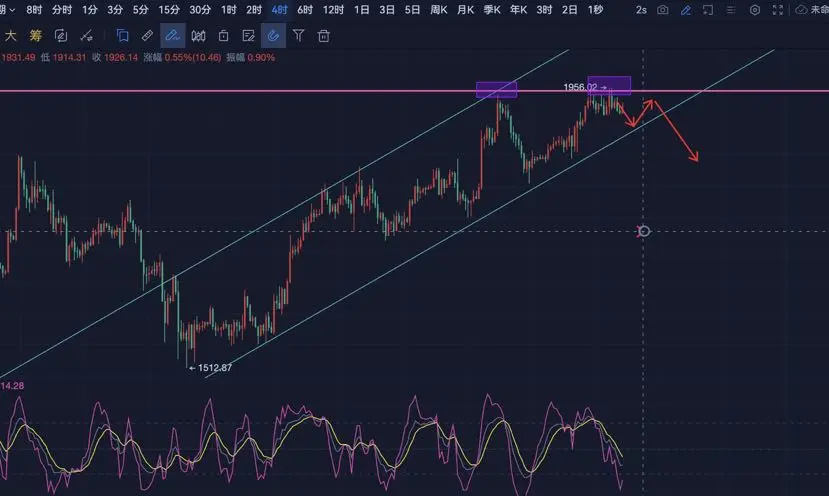Select the active 4时 timeframe
This screenshot has width=829, height=496.
(x=279, y=10)
